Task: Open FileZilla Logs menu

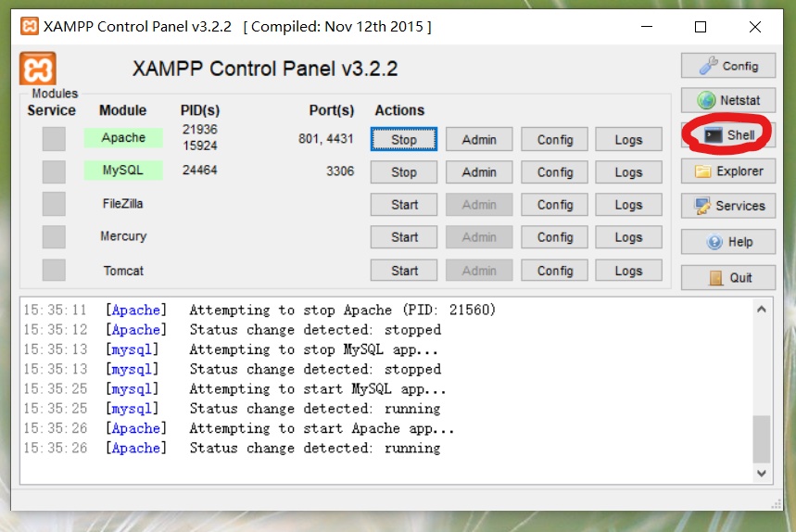Action: click(628, 205)
